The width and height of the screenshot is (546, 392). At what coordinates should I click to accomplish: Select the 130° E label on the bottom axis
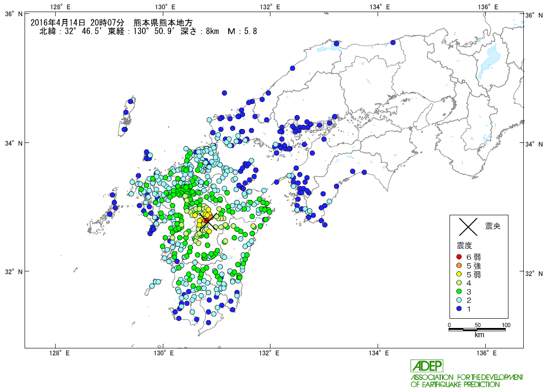pyautogui.click(x=164, y=353)
